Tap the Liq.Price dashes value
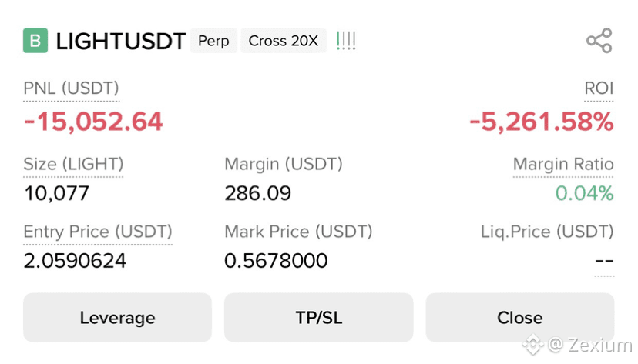 (x=604, y=260)
